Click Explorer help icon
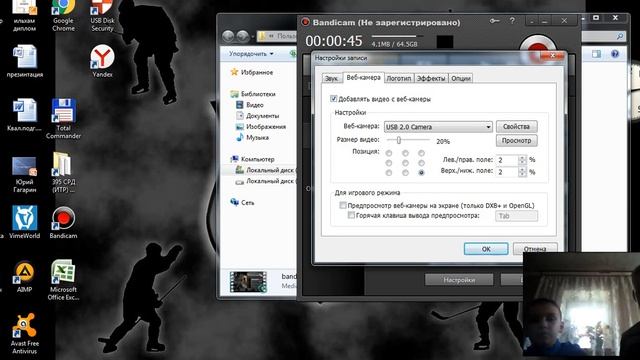640x360 pixels. tap(615, 54)
